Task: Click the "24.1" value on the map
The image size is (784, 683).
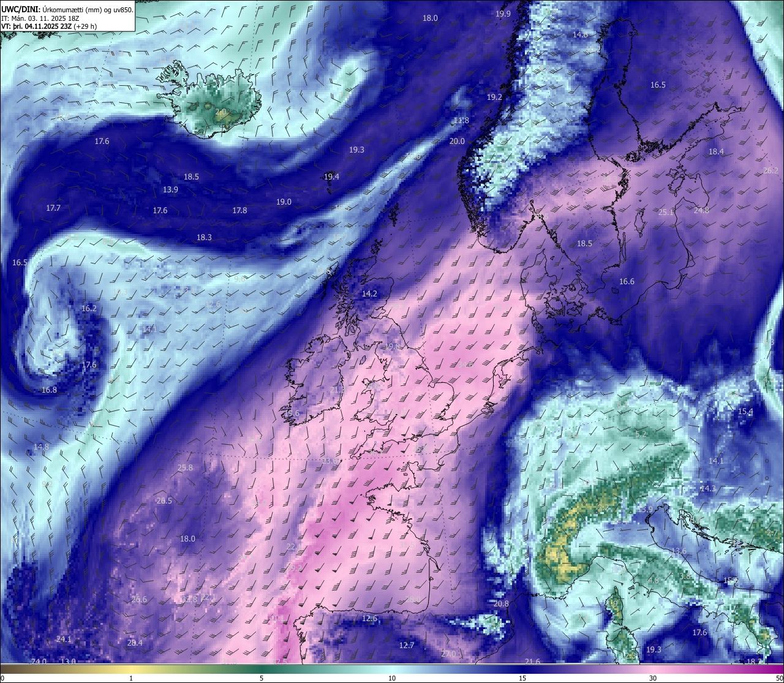Action: coord(64,639)
